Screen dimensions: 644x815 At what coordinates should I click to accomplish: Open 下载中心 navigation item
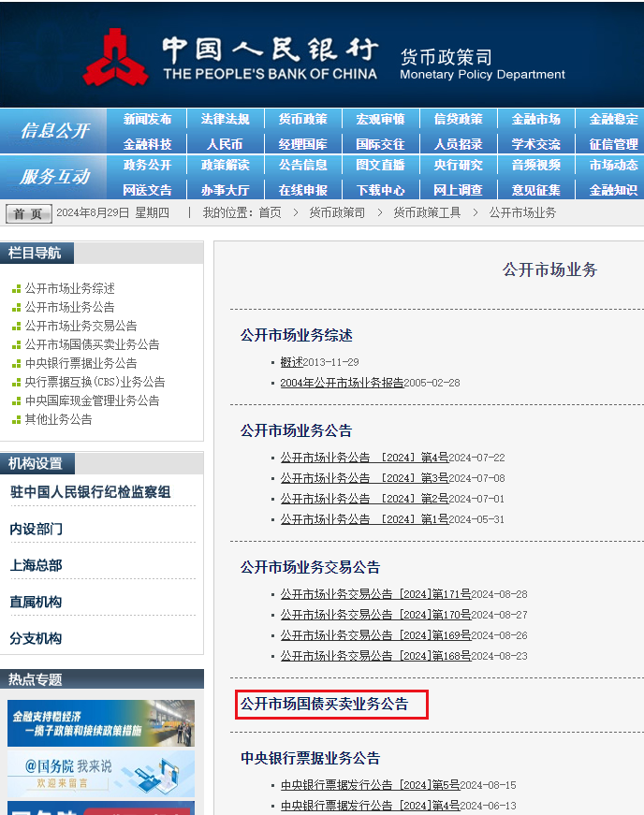click(x=380, y=190)
